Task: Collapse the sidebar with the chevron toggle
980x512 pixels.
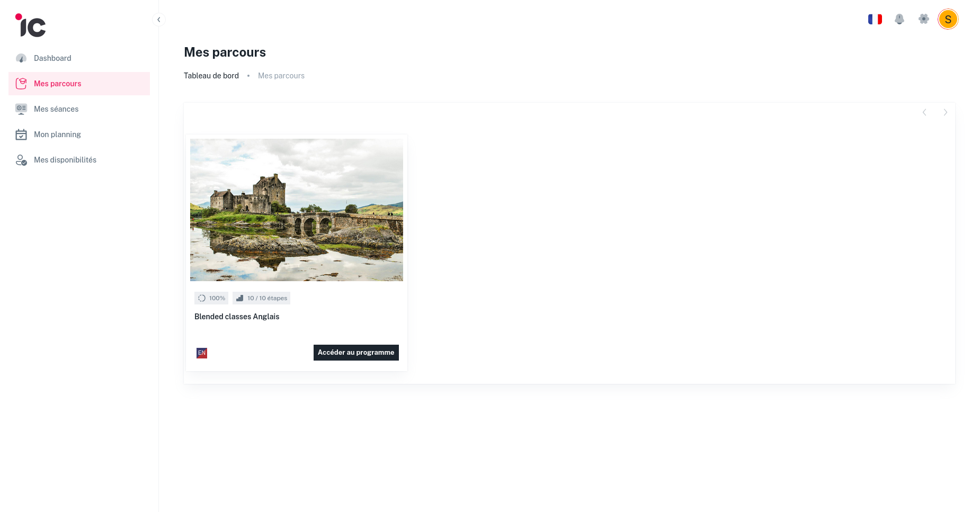Action: pos(158,19)
